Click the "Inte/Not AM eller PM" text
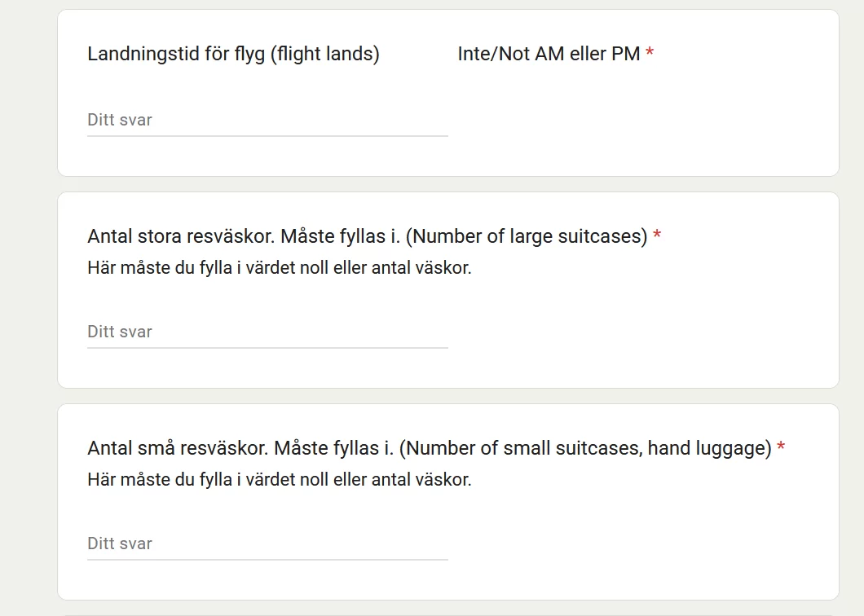 pyautogui.click(x=549, y=55)
